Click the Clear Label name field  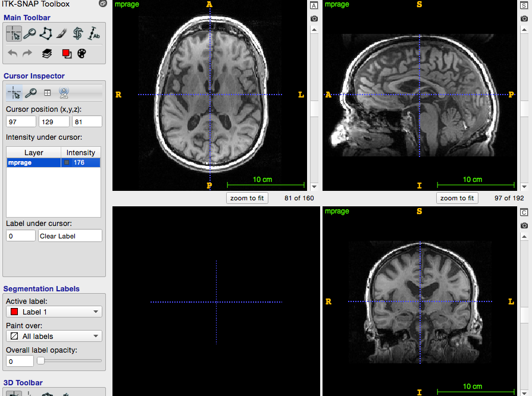tap(70, 235)
